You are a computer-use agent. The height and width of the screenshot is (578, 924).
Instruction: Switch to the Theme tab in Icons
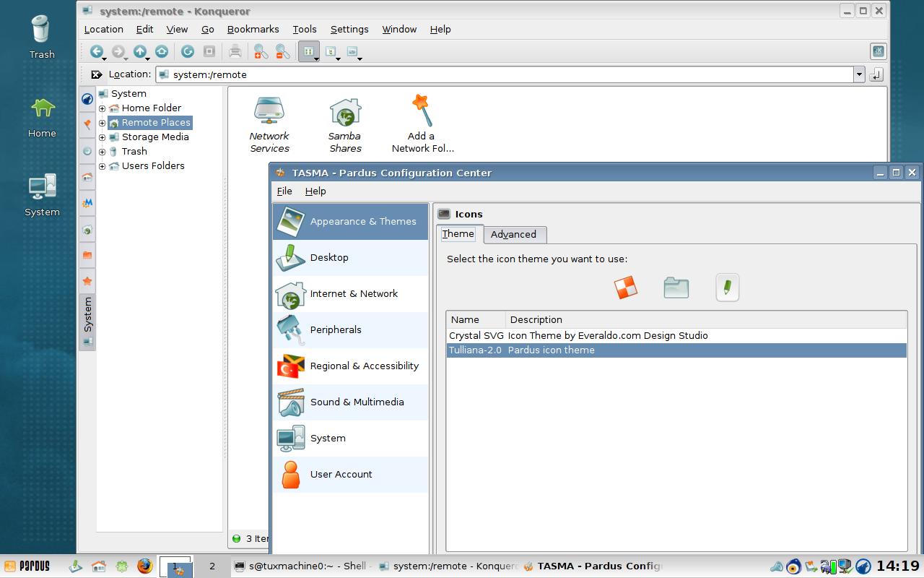(458, 233)
